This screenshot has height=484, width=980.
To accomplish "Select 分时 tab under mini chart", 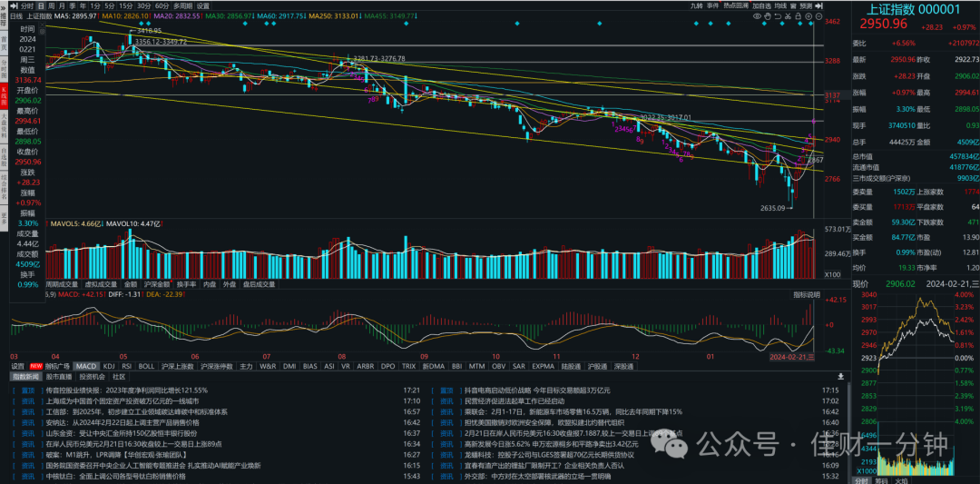I will click(x=862, y=479).
